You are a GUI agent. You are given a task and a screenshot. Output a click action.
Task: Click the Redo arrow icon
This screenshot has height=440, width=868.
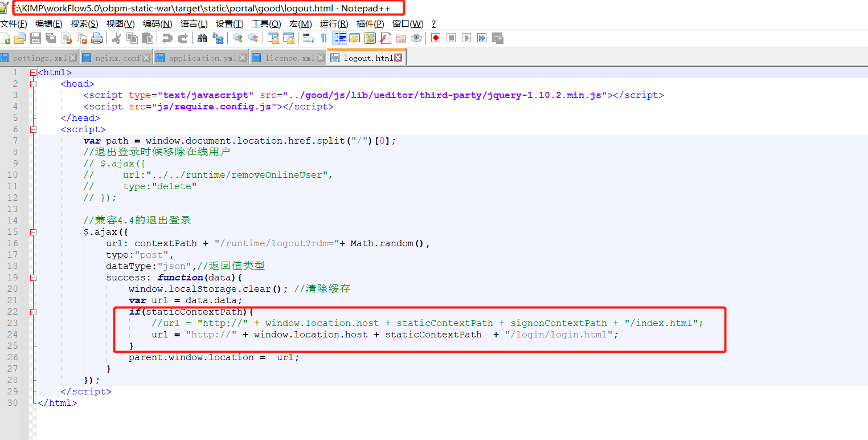183,38
